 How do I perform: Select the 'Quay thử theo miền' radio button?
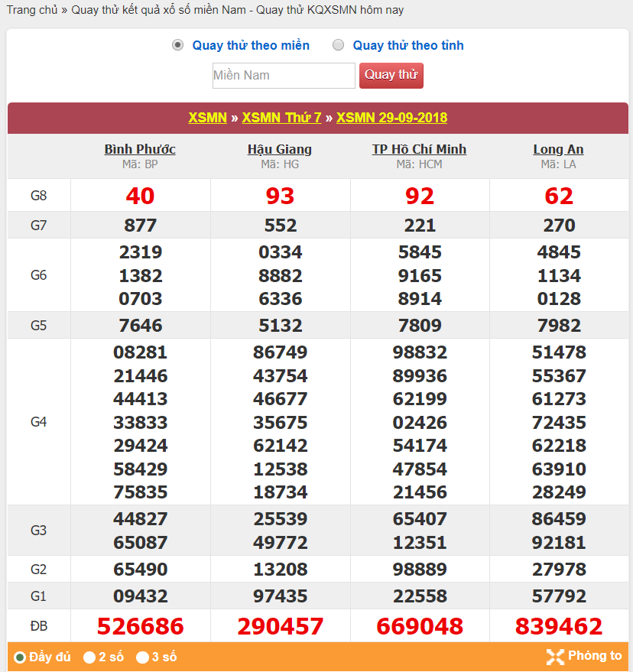tap(178, 45)
